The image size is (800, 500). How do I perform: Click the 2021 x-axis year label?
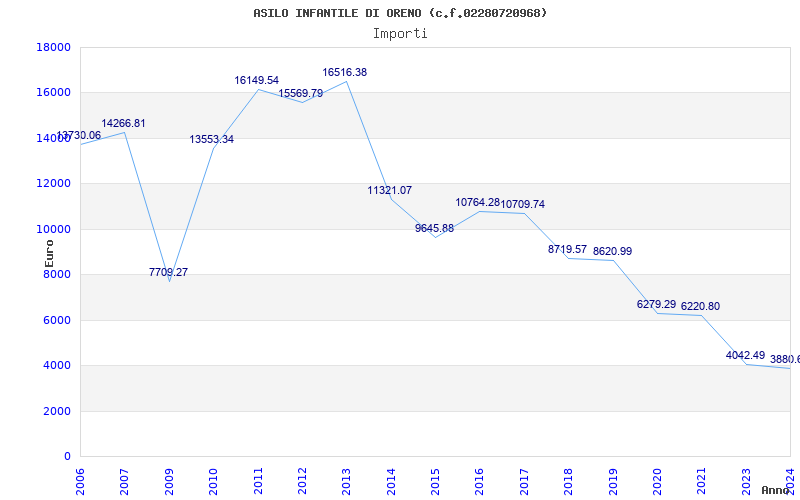pyautogui.click(x=702, y=481)
